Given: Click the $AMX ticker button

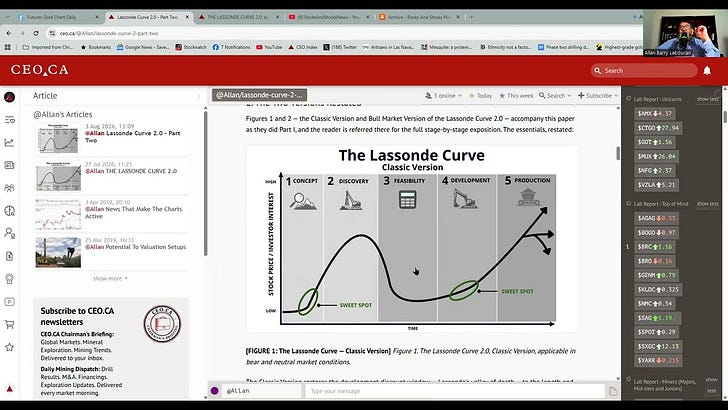Looking at the screenshot, I should [x=655, y=113].
